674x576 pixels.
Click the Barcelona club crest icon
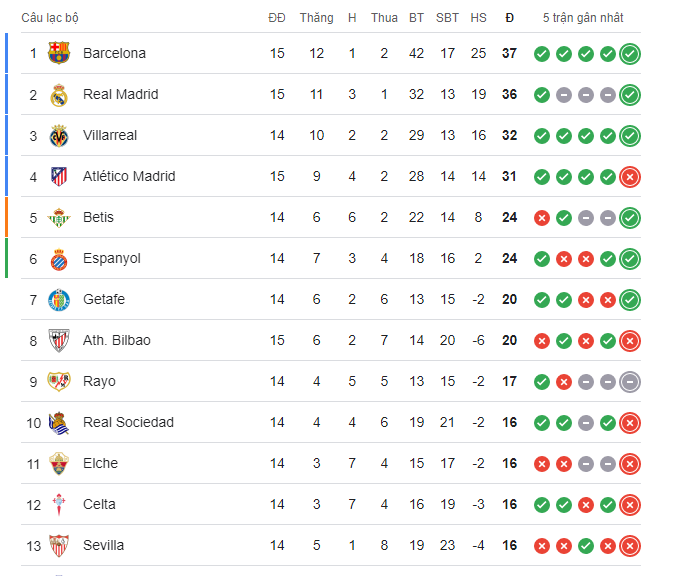[60, 53]
